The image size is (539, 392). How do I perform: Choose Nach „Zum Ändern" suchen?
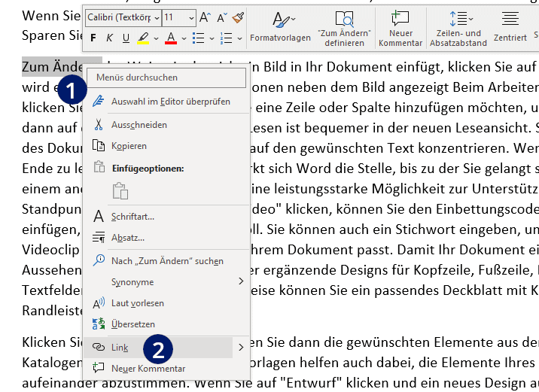[166, 261]
